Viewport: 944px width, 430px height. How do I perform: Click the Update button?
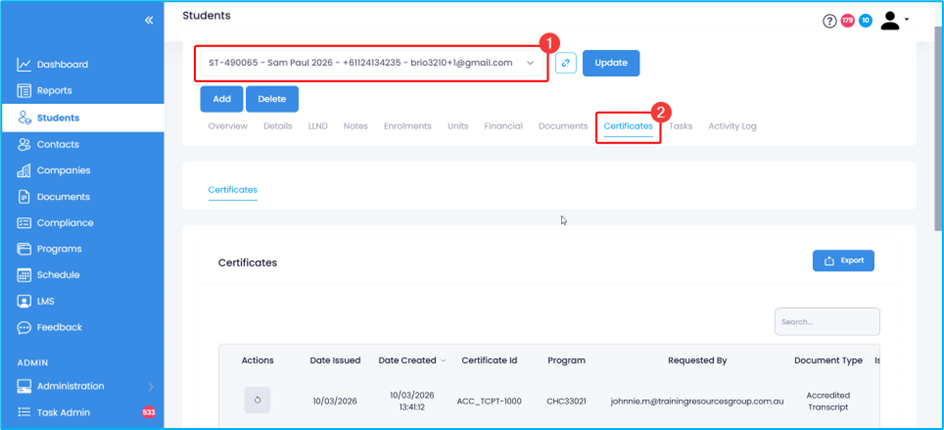[611, 63]
